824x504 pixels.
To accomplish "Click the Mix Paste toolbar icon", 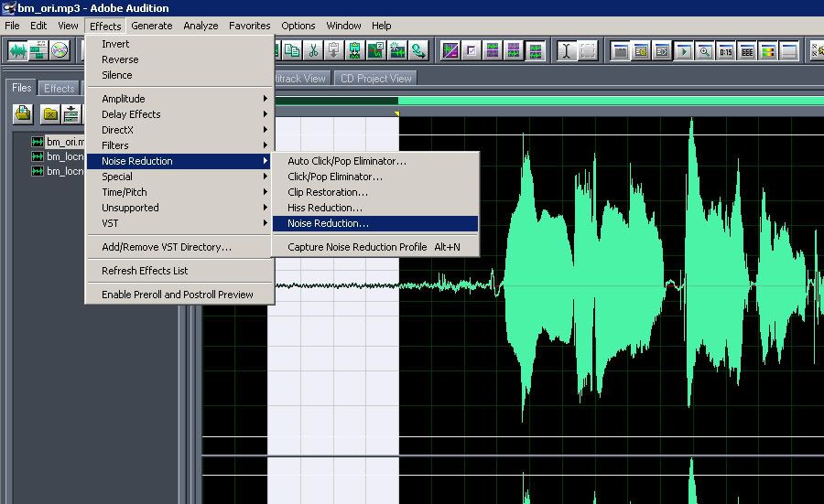I will [x=354, y=51].
